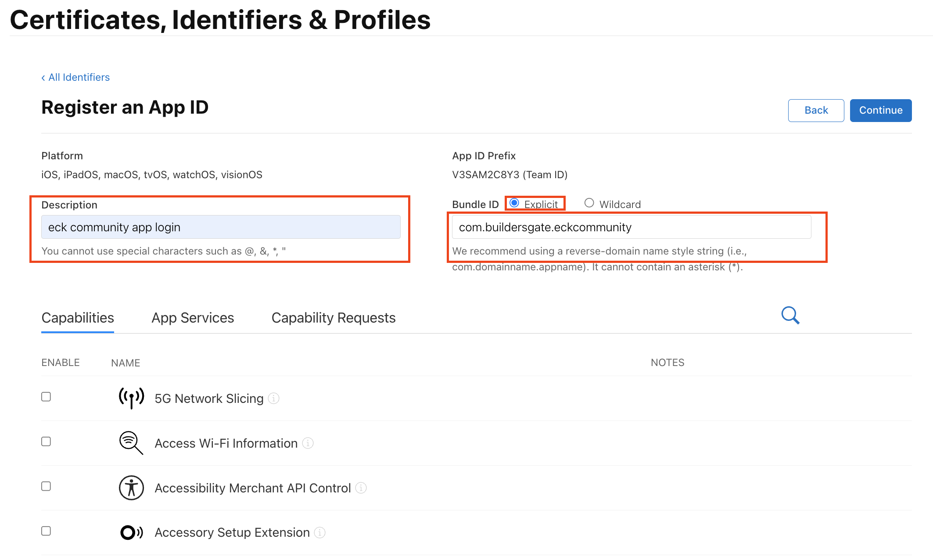The height and width of the screenshot is (560, 933).
Task: Select the Explicit Bundle ID option
Action: pos(514,203)
